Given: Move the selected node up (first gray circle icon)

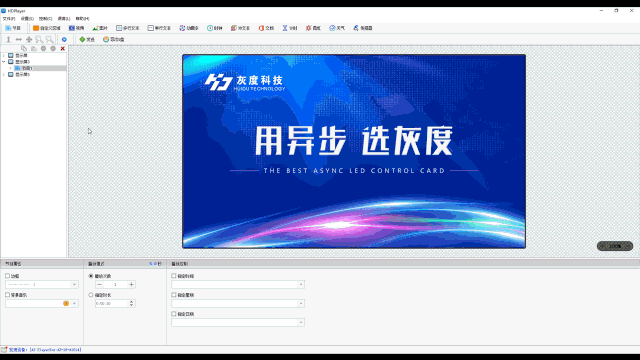Looking at the screenshot, I should click(43, 49).
